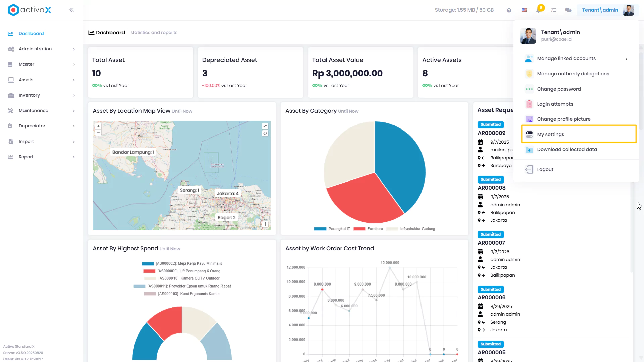
Task: Toggle AS000010 Kamera CCTV Outdoor legend item
Action: tap(182, 278)
